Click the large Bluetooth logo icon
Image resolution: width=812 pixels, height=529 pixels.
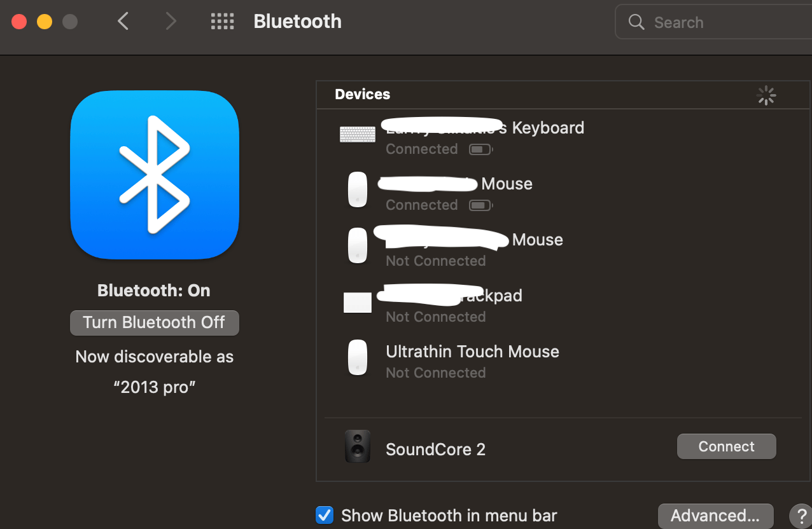click(x=154, y=175)
